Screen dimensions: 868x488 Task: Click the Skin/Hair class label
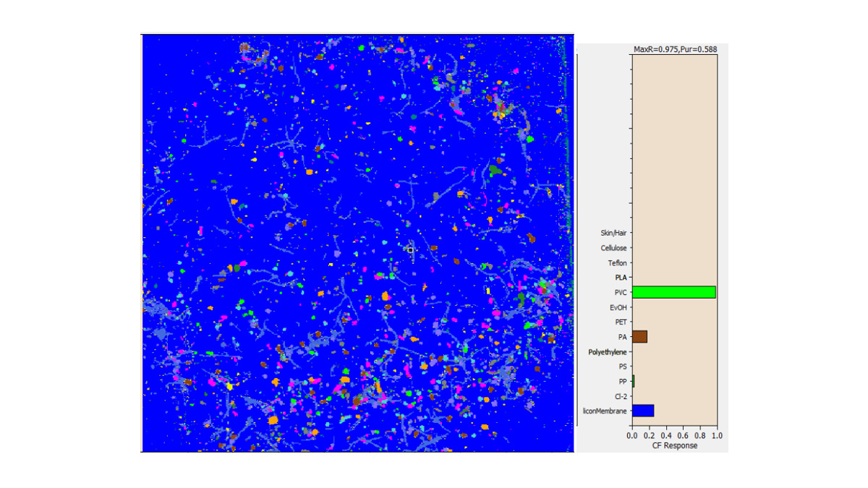point(614,233)
